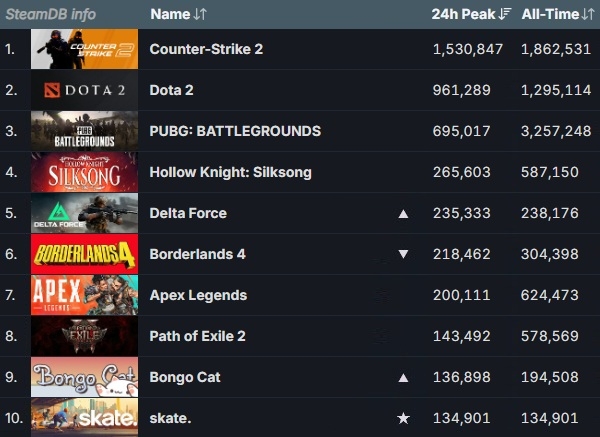This screenshot has width=600, height=437.
Task: Open the Dota 2 logo thumbnail
Action: tap(84, 90)
